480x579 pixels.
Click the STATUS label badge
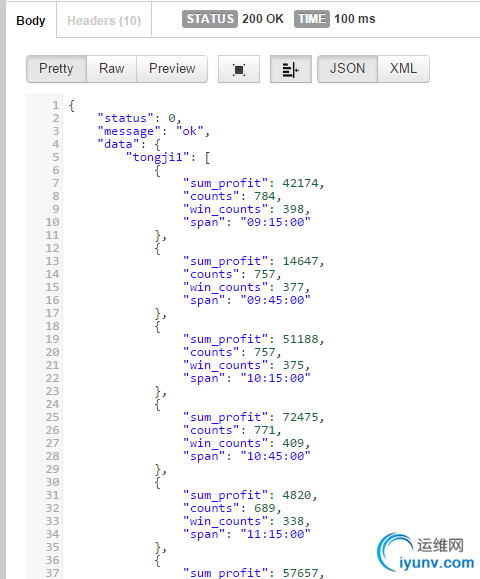tap(210, 19)
